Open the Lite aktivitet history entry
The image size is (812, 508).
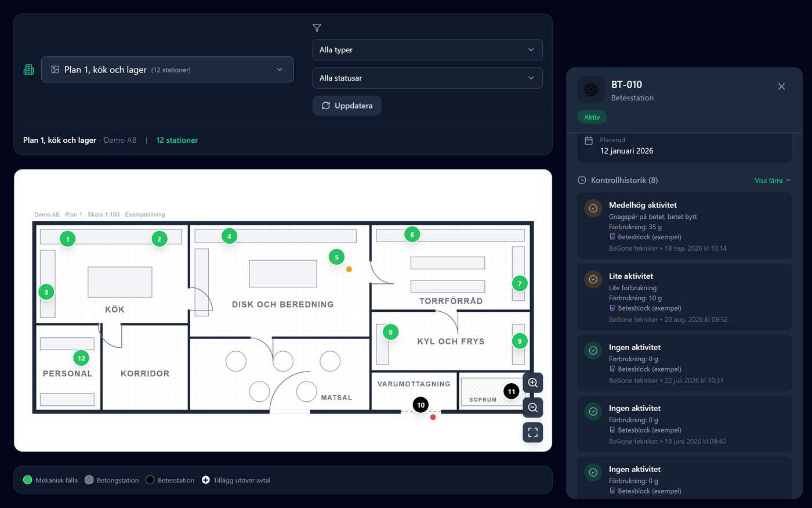coord(684,297)
